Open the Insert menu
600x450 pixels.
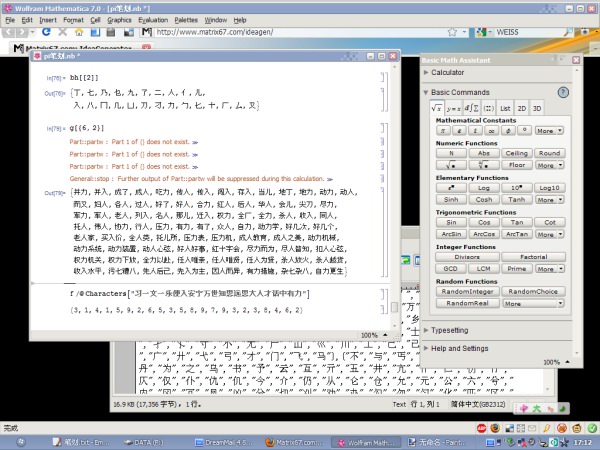click(48, 20)
